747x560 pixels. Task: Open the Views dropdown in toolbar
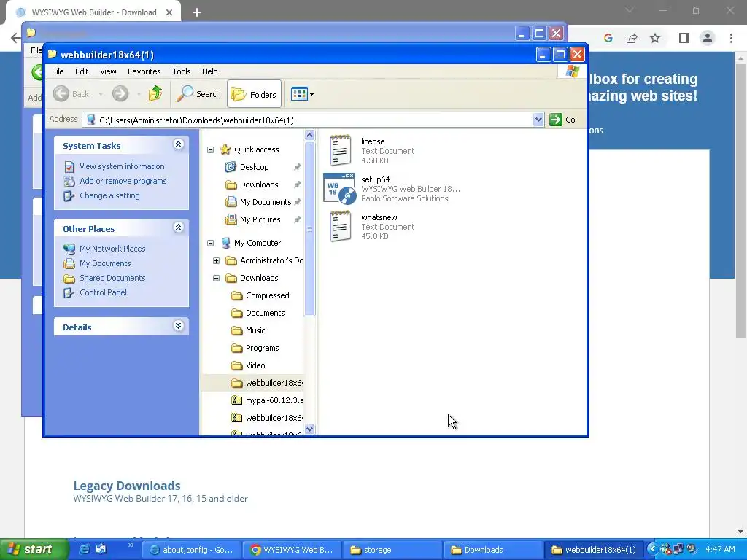302,94
